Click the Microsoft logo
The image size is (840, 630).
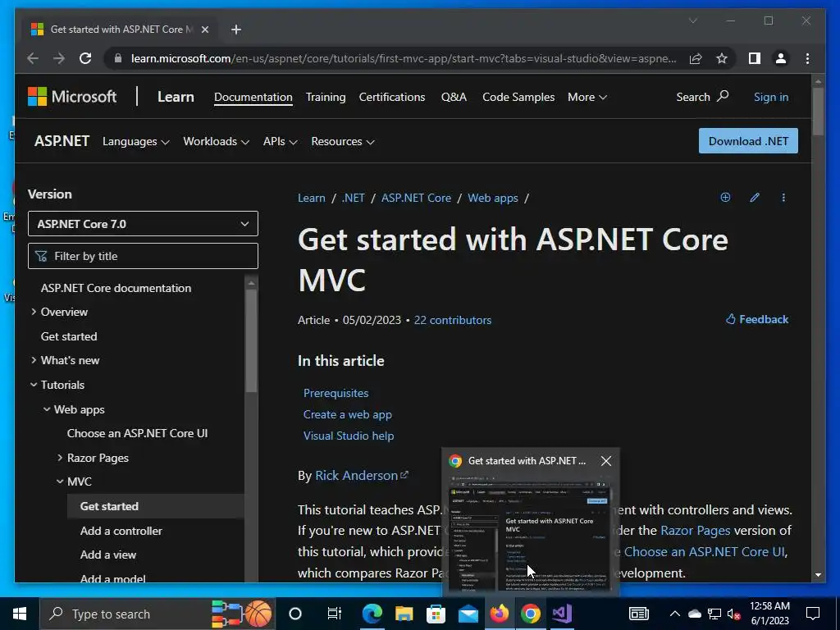pos(72,97)
